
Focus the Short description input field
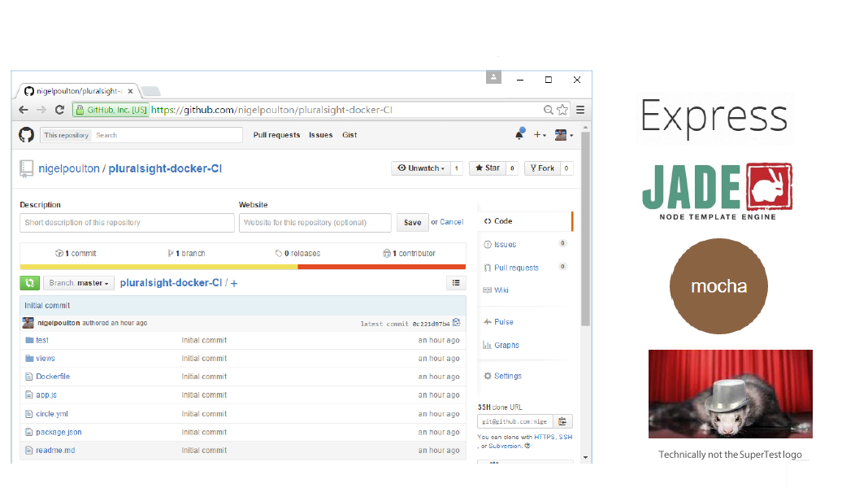coord(127,223)
